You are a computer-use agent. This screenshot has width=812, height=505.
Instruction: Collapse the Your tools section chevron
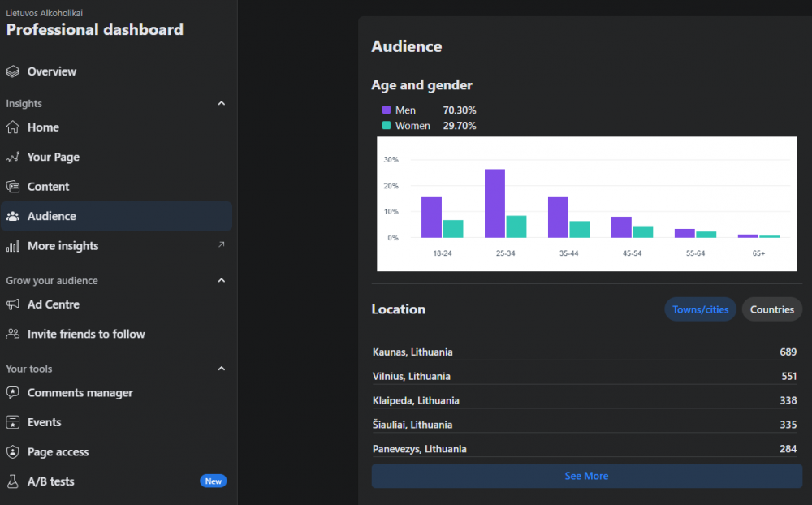coord(222,369)
